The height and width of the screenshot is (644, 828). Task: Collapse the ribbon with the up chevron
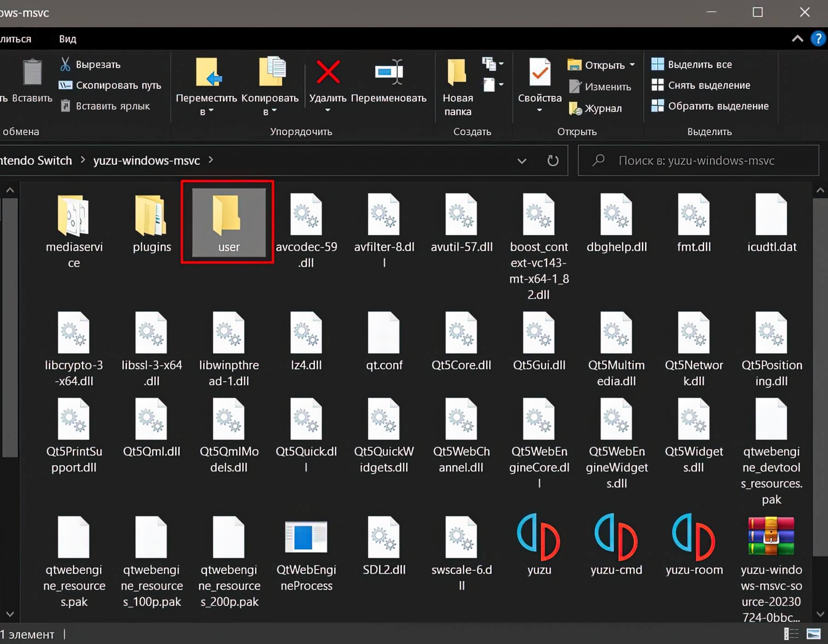[797, 39]
